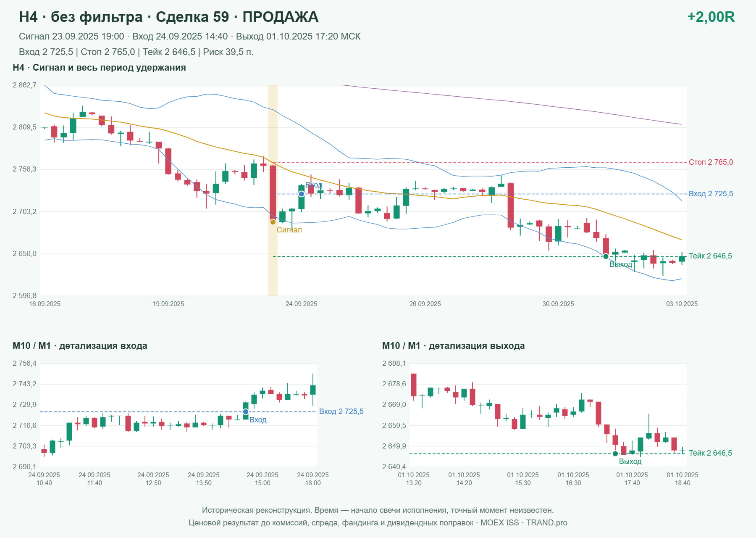
Task: Click the 30.09.2025 date axis label
Action: click(x=558, y=304)
